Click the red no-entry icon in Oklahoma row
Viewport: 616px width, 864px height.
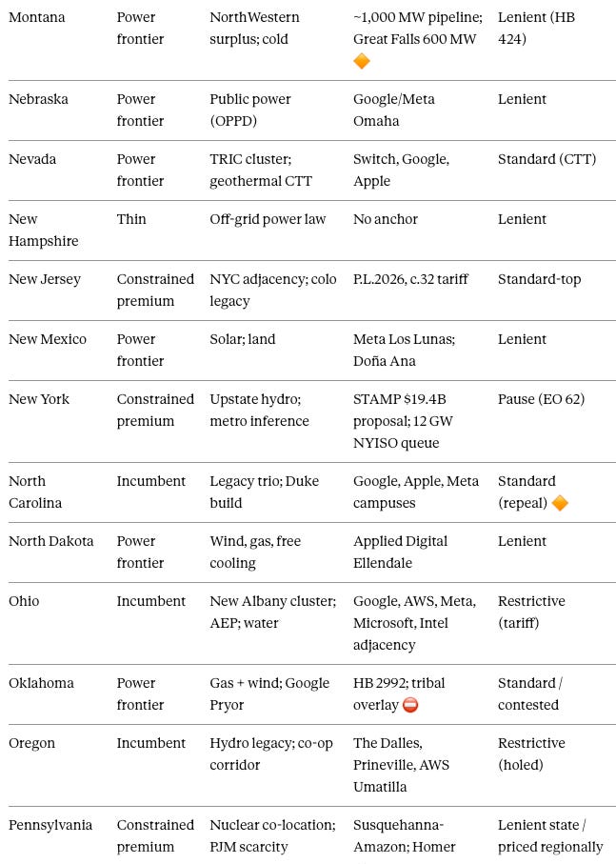[x=410, y=705]
